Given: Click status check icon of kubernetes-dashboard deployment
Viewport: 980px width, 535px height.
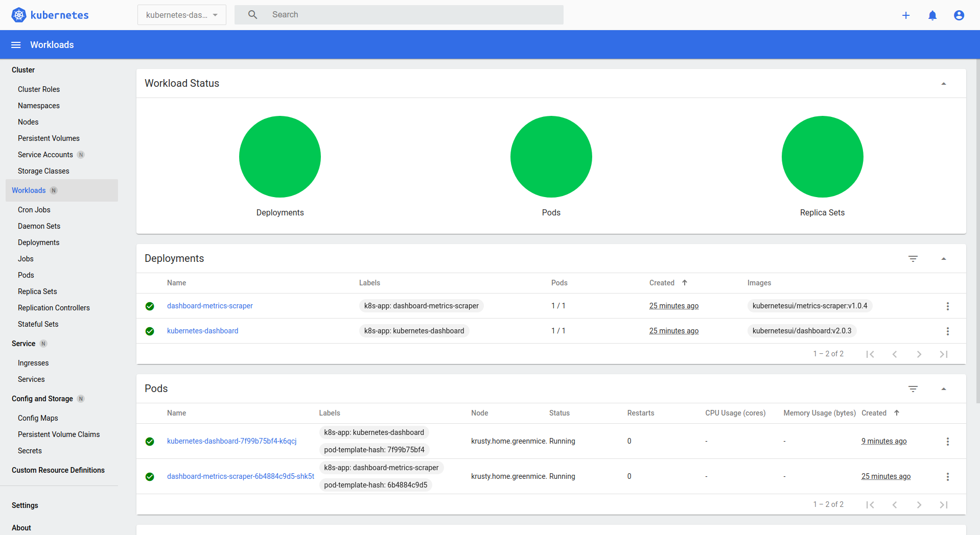Looking at the screenshot, I should [x=150, y=331].
